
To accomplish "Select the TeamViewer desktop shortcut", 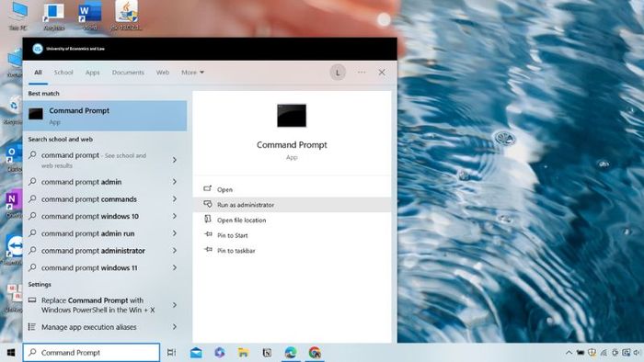I will 14,250.
